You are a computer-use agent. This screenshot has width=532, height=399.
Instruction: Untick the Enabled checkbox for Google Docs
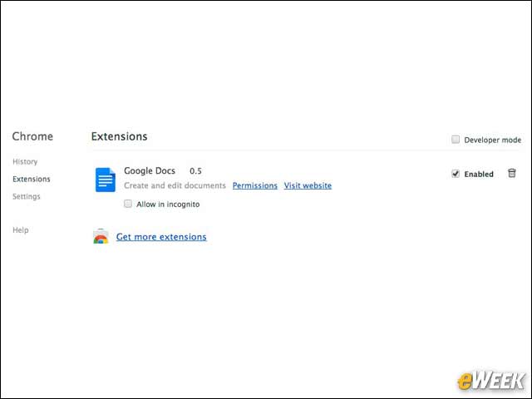[x=456, y=174]
